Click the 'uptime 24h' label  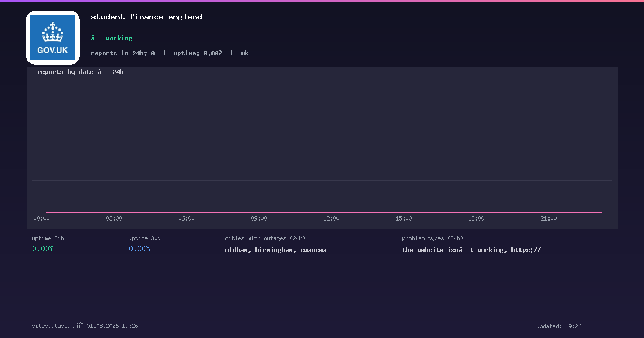pos(48,238)
